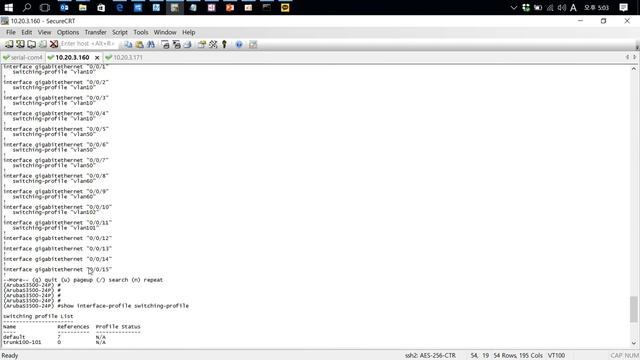640x360 pixels.
Task: Click the red X Disconnect toolbar icon
Action: [54, 44]
